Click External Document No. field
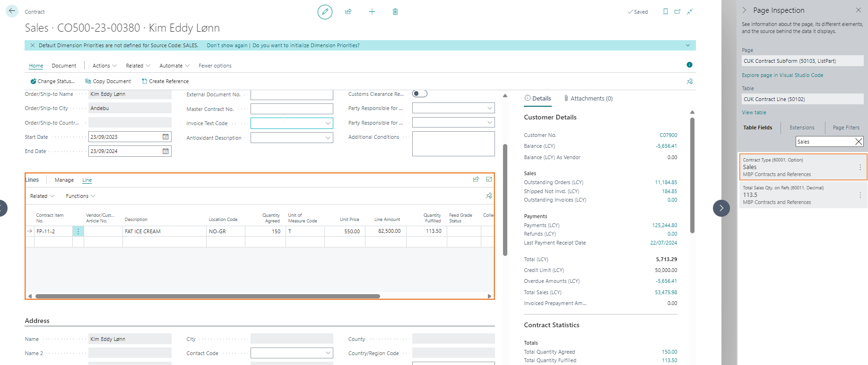The image size is (868, 365). click(x=292, y=95)
